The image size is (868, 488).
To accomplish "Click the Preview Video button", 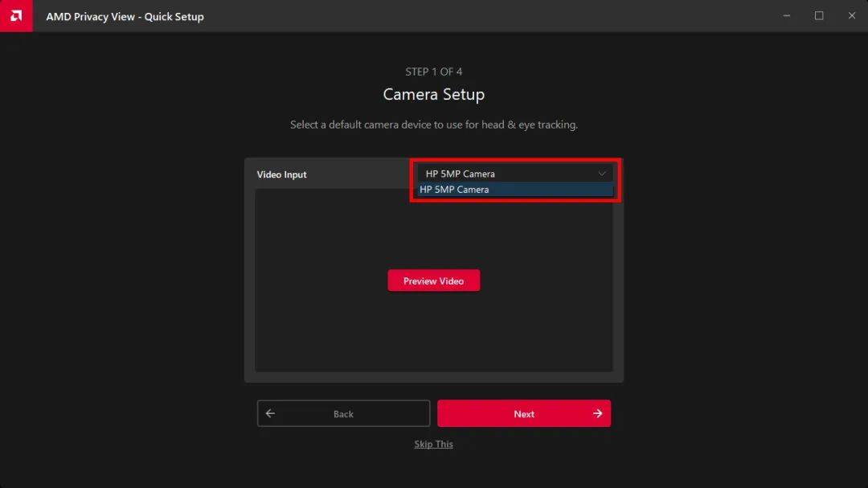I will tap(433, 281).
